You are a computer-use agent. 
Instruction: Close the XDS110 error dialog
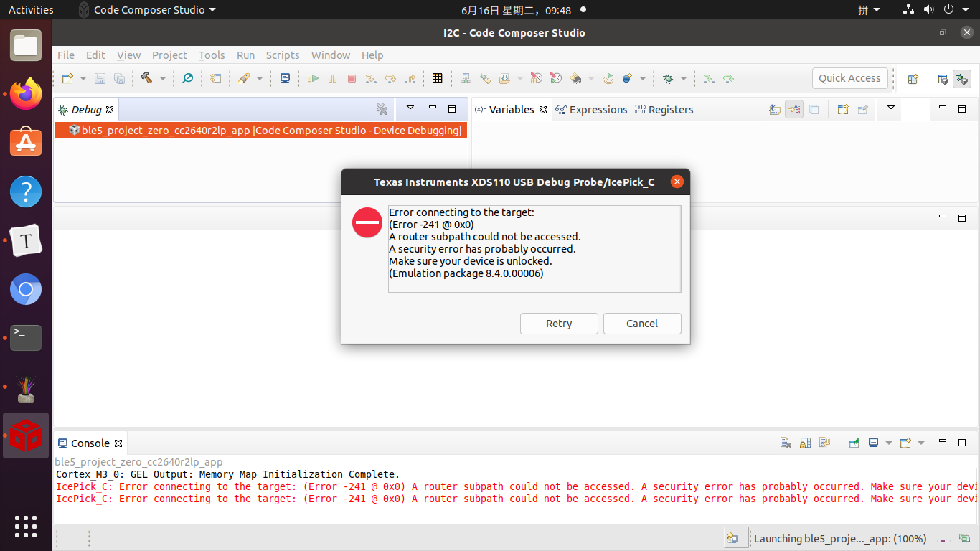[x=677, y=182]
